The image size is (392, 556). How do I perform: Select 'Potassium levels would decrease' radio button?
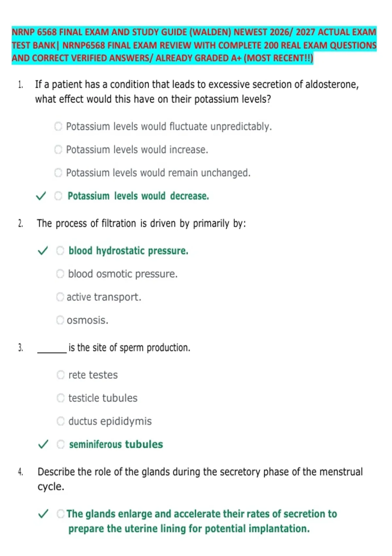[x=58, y=196]
